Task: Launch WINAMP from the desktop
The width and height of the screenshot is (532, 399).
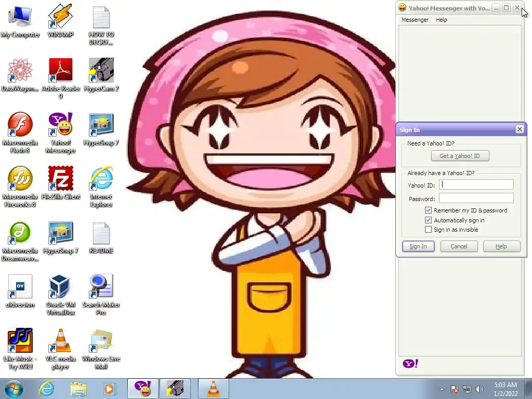Action: 60,21
